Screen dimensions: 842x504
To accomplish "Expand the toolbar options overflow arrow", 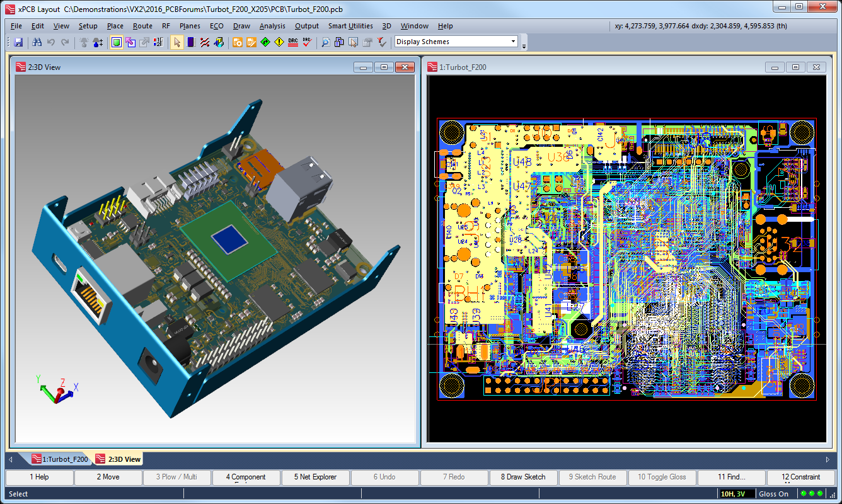I will (x=524, y=45).
